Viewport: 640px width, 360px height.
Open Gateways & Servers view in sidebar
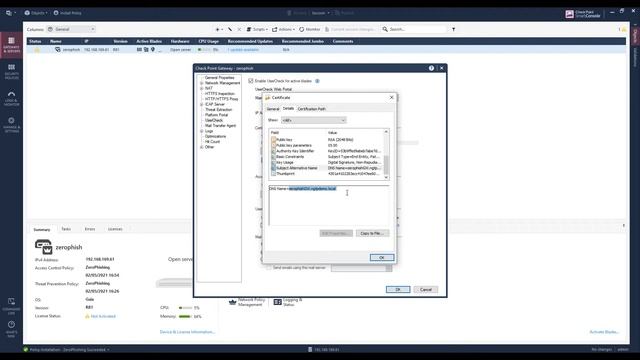click(11, 44)
